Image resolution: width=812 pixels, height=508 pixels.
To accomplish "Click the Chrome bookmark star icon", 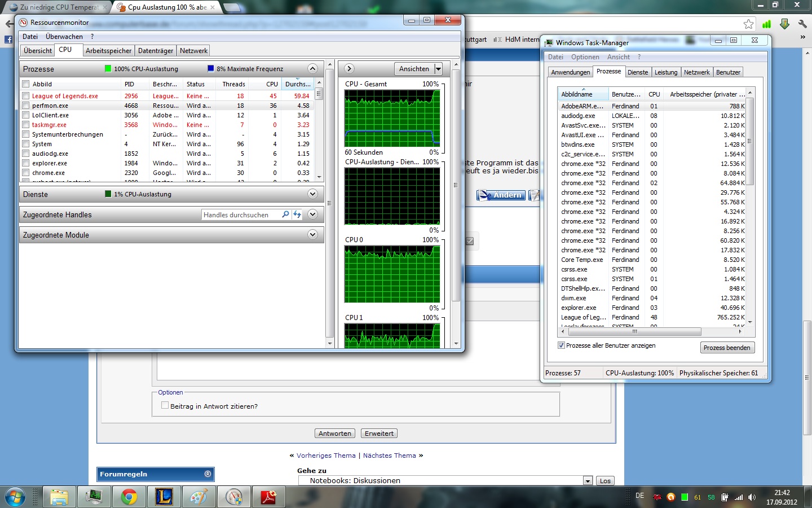I will [748, 24].
